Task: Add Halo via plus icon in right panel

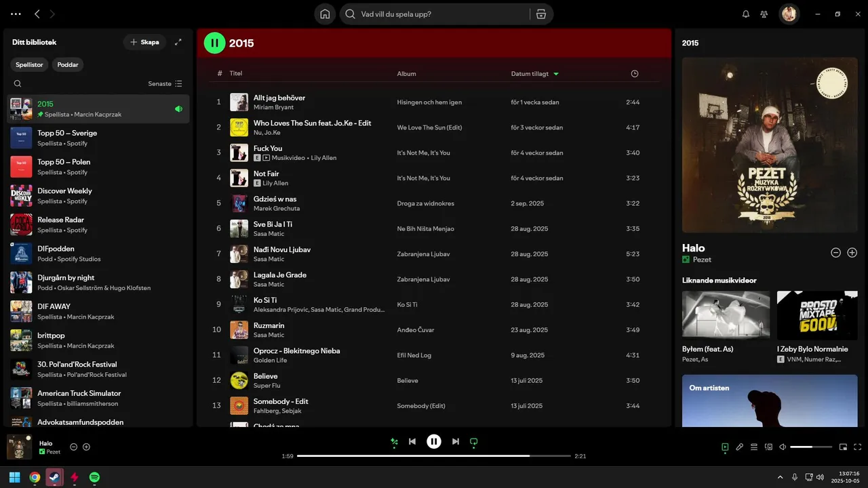Action: pyautogui.click(x=852, y=252)
